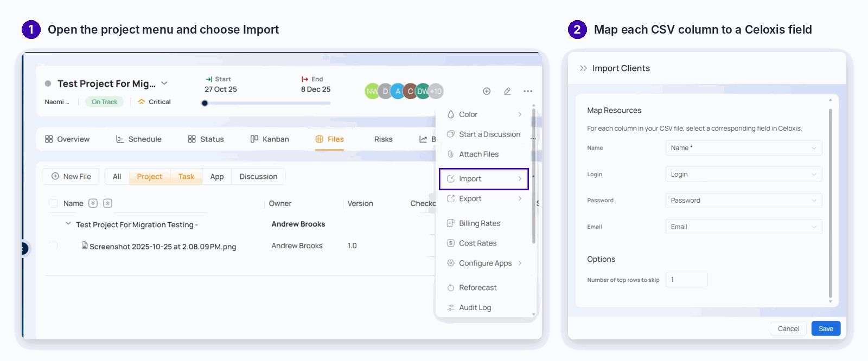This screenshot has width=868, height=361.
Task: Open the Status tab
Action: (x=206, y=139)
